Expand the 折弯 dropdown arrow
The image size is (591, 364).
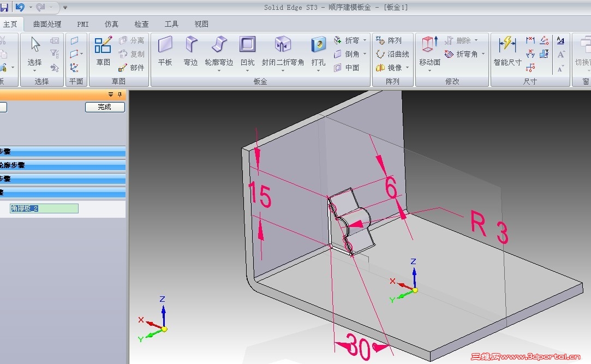[365, 40]
